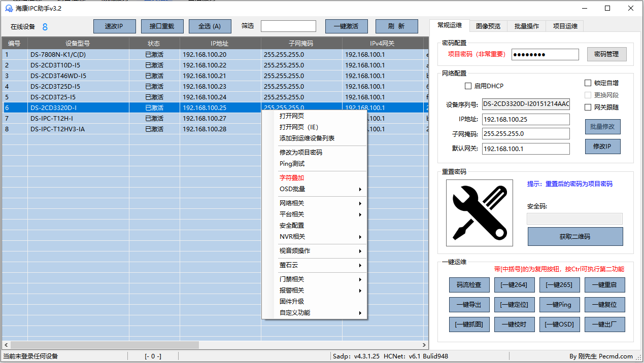Click the IP地址 input field
This screenshot has height=363, width=644.
click(x=526, y=119)
